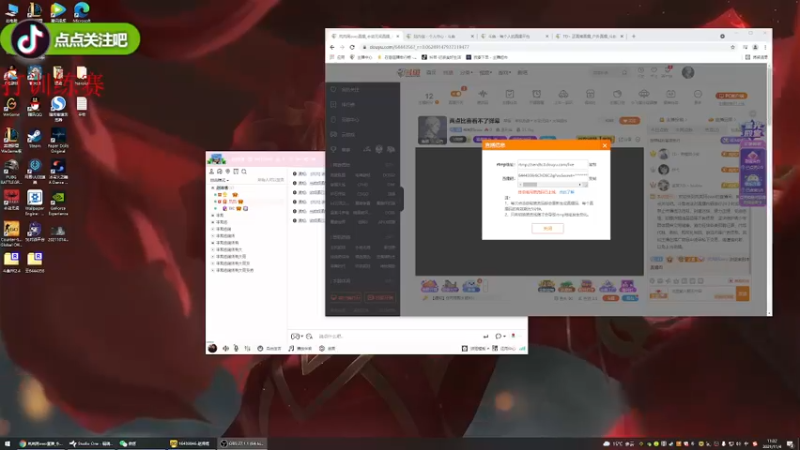Click the streamer avatar thumbnail on Douyu
This screenshot has width=800, height=450.
coord(432,130)
